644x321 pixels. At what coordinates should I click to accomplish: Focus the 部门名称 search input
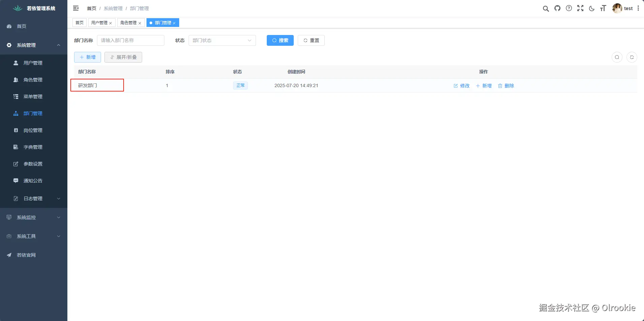coord(131,40)
